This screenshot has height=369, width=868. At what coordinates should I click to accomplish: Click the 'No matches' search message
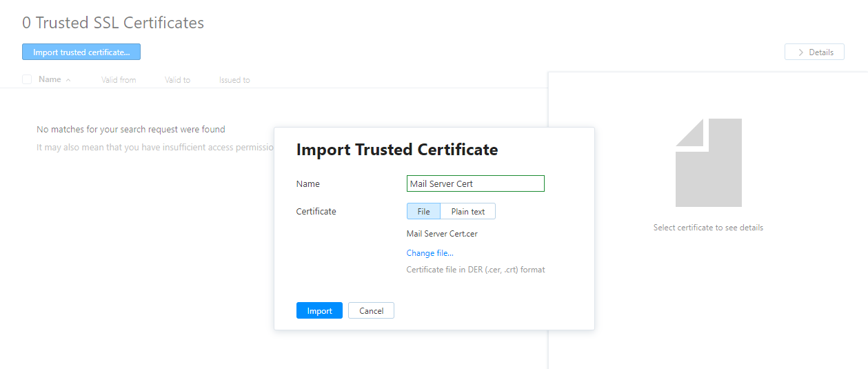click(130, 129)
